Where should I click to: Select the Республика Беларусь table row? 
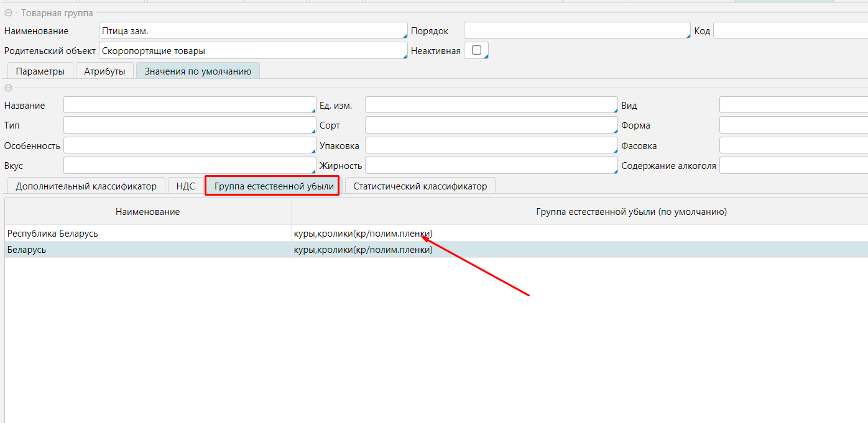click(x=148, y=234)
